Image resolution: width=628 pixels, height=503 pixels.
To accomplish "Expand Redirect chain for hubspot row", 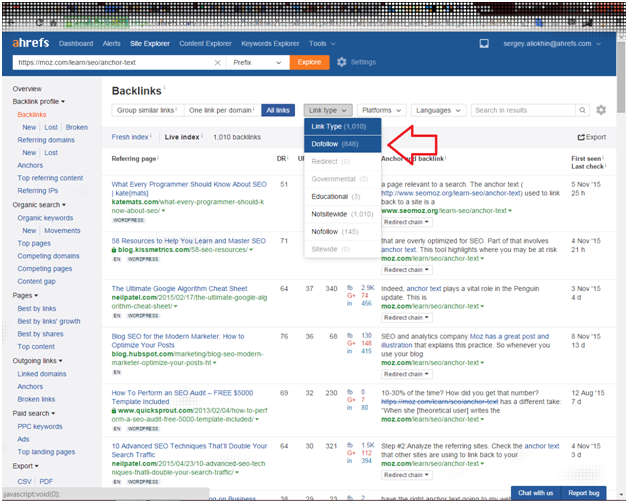I will [x=406, y=374].
